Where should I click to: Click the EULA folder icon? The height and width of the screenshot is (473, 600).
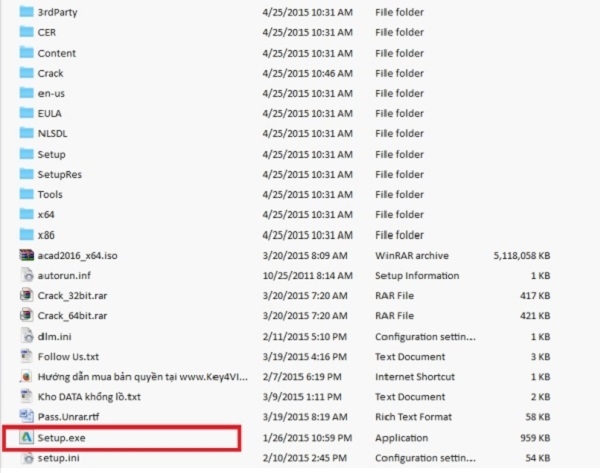pos(26,113)
